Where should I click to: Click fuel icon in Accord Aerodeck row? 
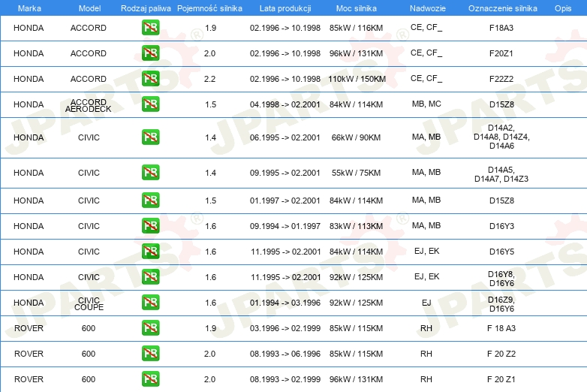tap(150, 104)
